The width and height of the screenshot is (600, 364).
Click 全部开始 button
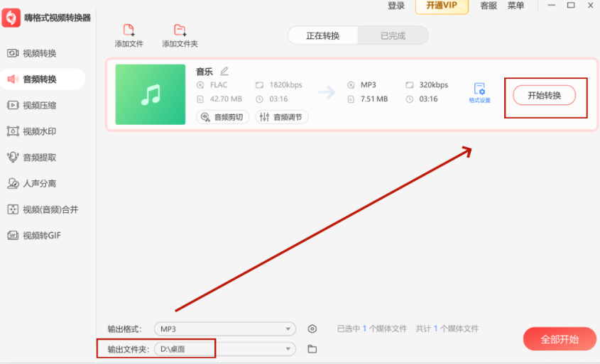pyautogui.click(x=560, y=339)
